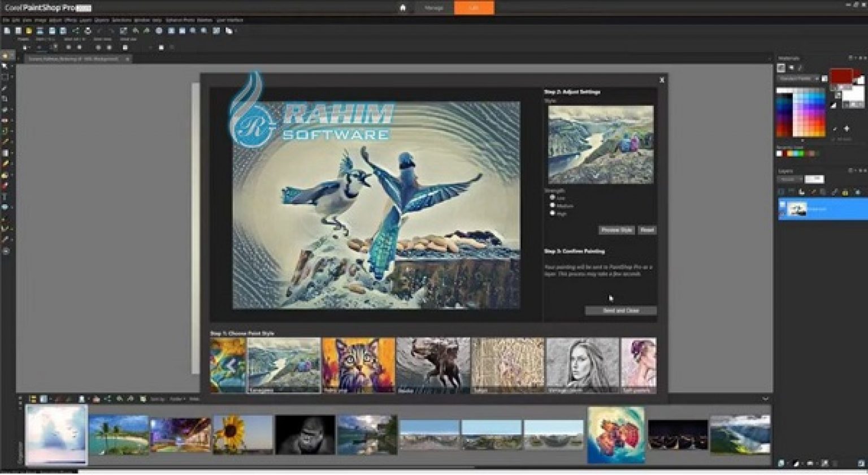Viewport: 868px width, 475px height.
Task: Click the red foreground color swatch
Action: coord(841,76)
